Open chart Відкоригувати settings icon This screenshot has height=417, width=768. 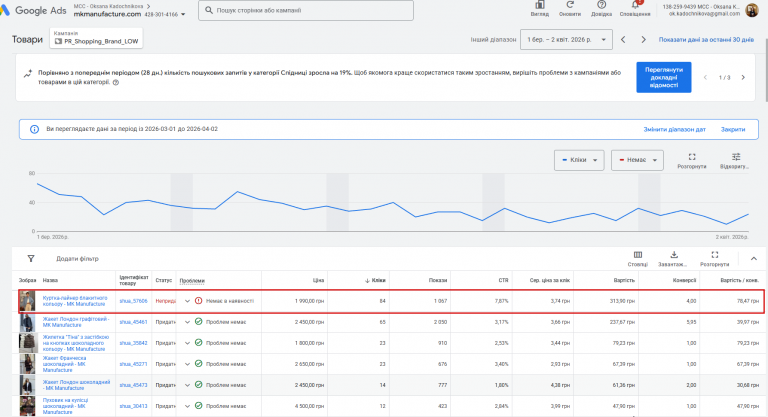(735, 158)
